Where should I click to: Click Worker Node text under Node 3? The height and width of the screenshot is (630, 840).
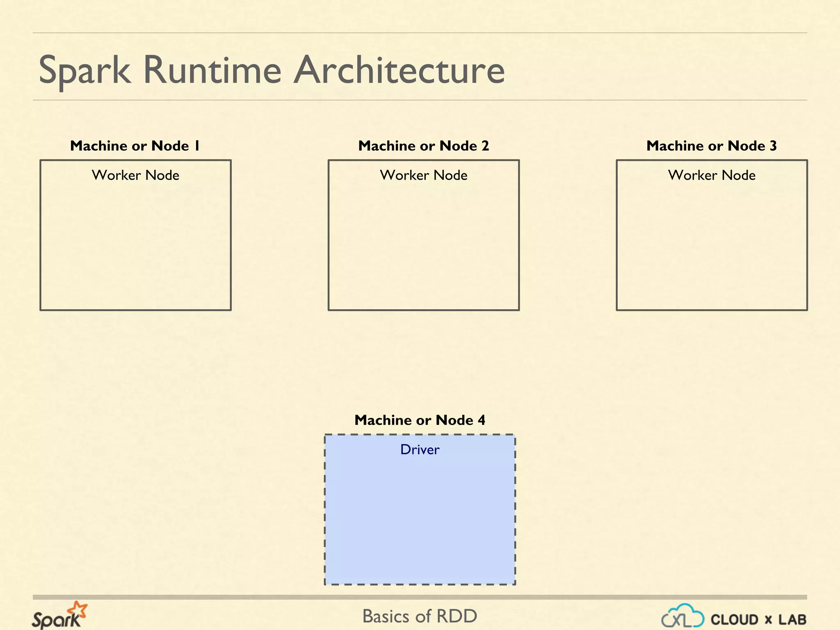point(712,176)
